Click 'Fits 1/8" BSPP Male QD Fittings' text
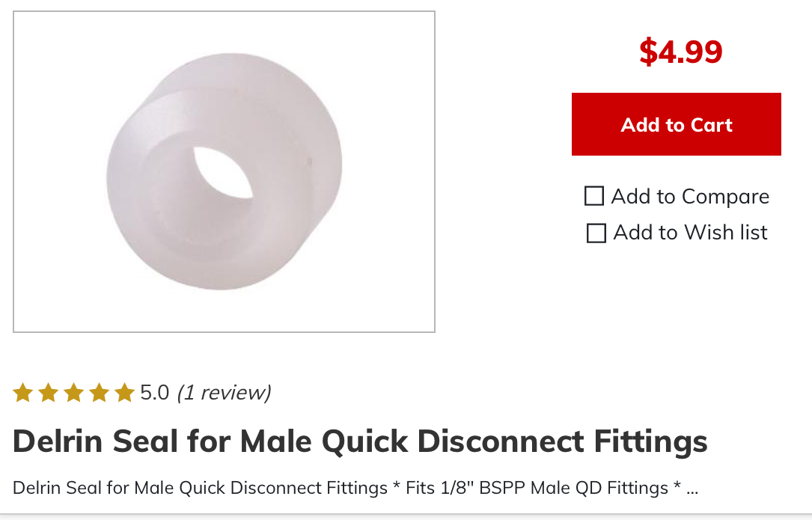The height and width of the screenshot is (520, 812). click(x=537, y=488)
